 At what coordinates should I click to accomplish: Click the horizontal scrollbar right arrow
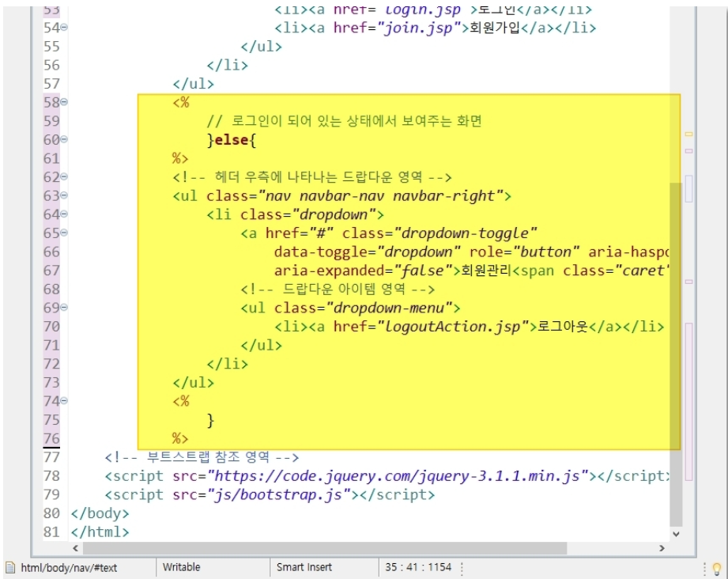[662, 548]
